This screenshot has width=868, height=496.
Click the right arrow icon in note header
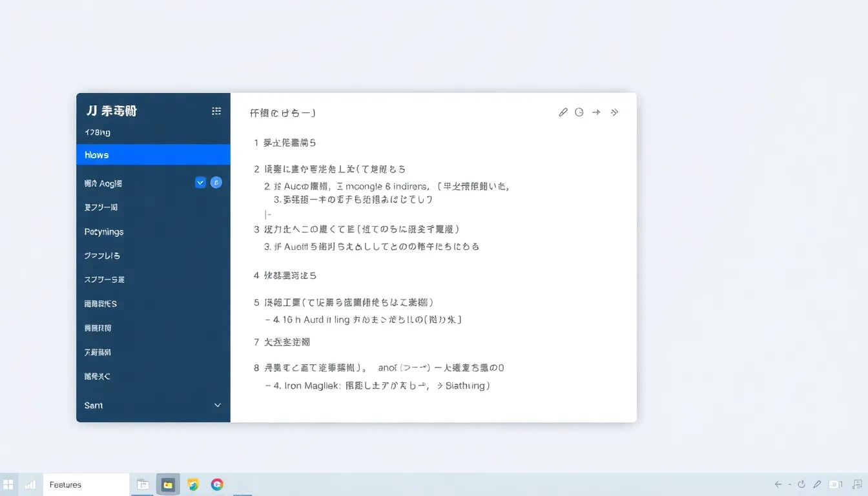pyautogui.click(x=596, y=112)
